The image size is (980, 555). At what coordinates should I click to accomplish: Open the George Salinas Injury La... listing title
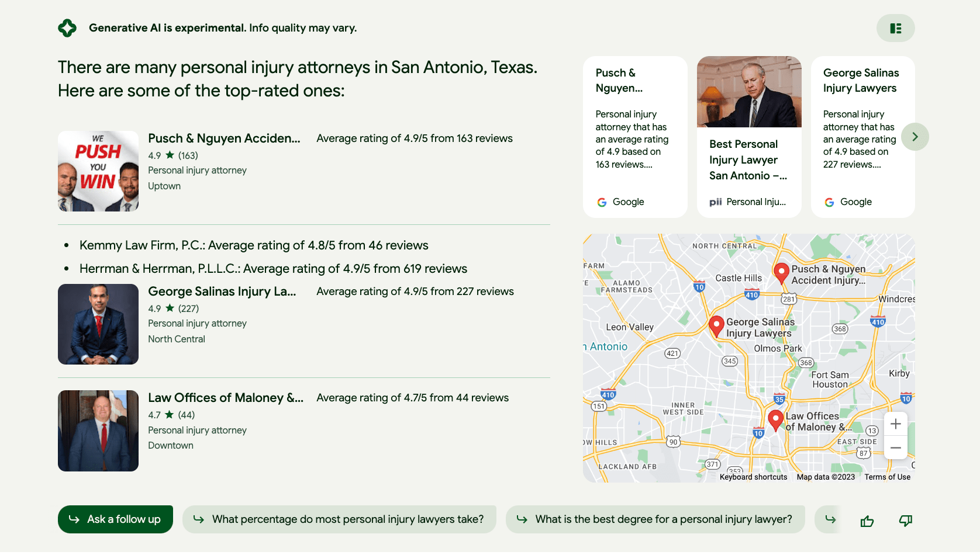222,292
